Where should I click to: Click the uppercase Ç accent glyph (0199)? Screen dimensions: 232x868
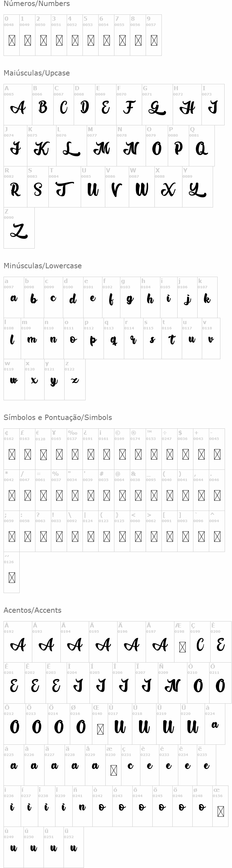[200, 642]
